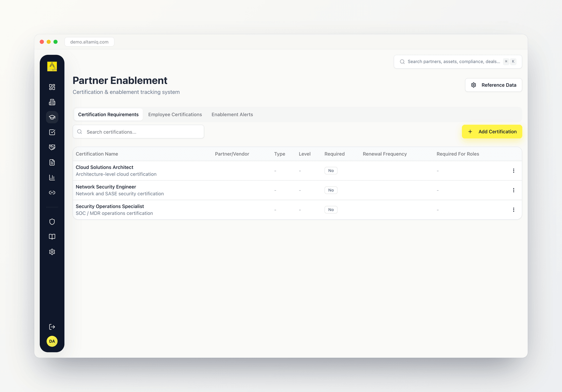Click the magnifier icon in the global search
The image size is (562, 392).
coord(402,62)
